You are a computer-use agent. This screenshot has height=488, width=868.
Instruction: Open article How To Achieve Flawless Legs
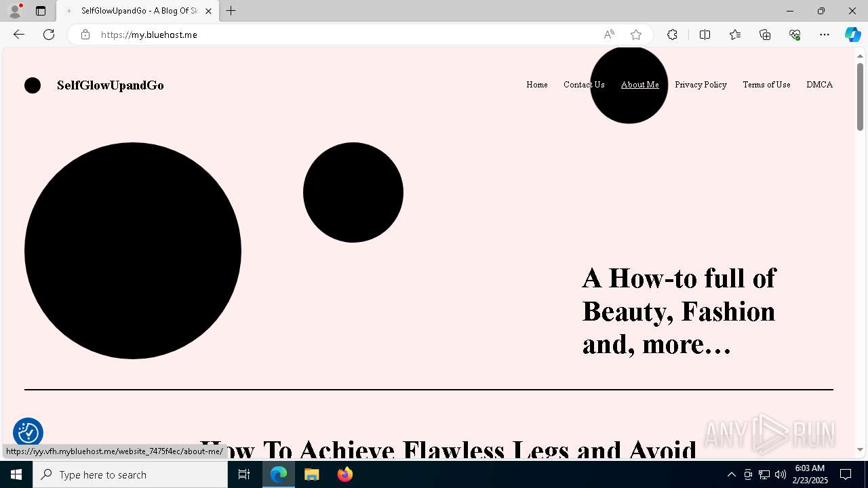point(448,450)
